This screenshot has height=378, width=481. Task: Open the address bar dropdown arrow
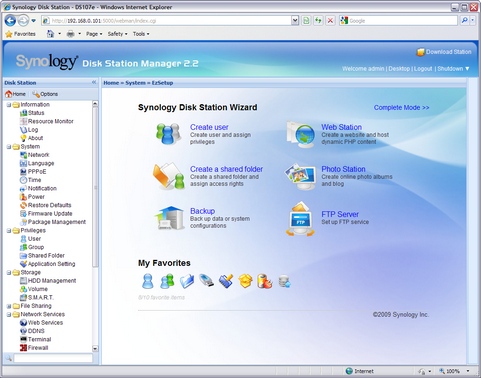point(295,21)
